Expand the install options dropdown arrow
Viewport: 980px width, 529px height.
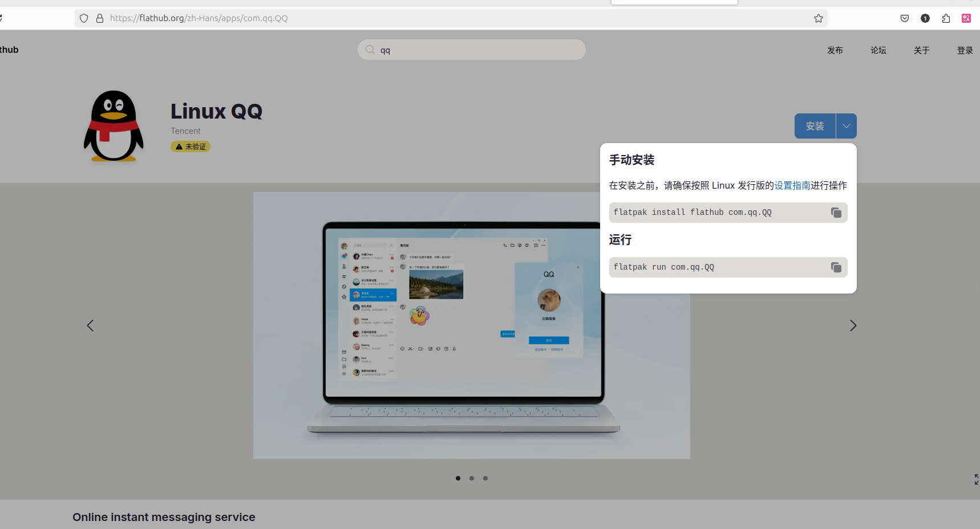click(847, 126)
